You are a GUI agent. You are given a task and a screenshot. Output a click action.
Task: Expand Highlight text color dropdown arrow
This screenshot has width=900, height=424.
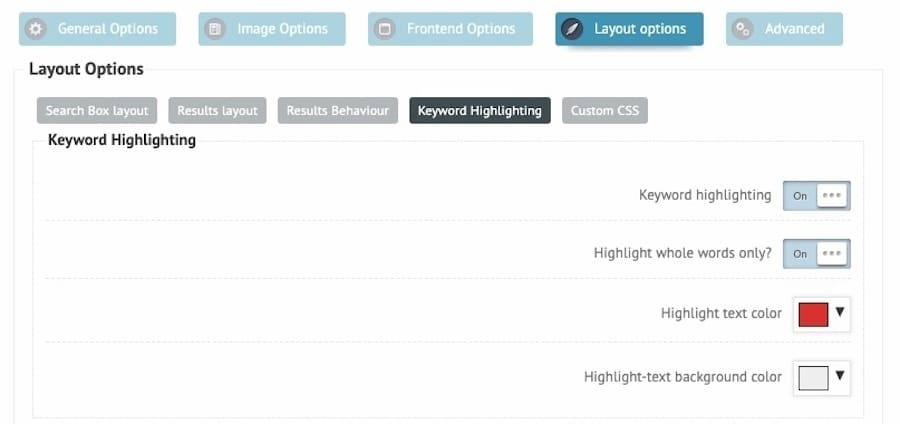click(840, 313)
